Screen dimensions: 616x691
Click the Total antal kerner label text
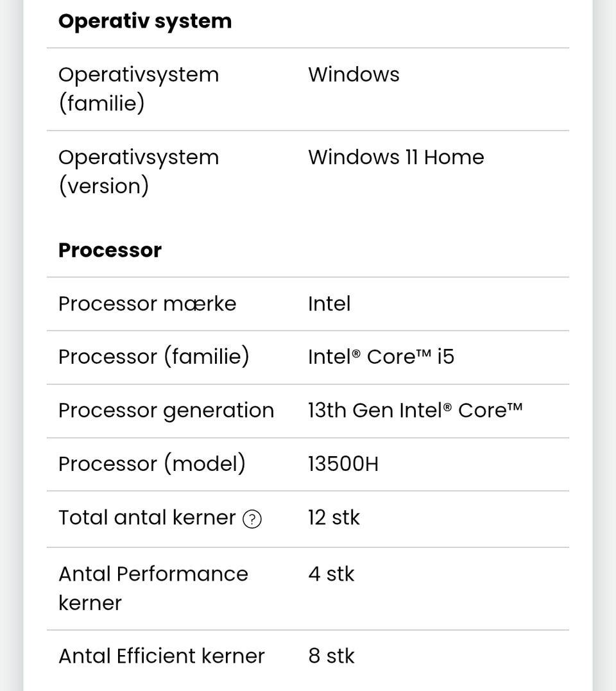pyautogui.click(x=147, y=518)
